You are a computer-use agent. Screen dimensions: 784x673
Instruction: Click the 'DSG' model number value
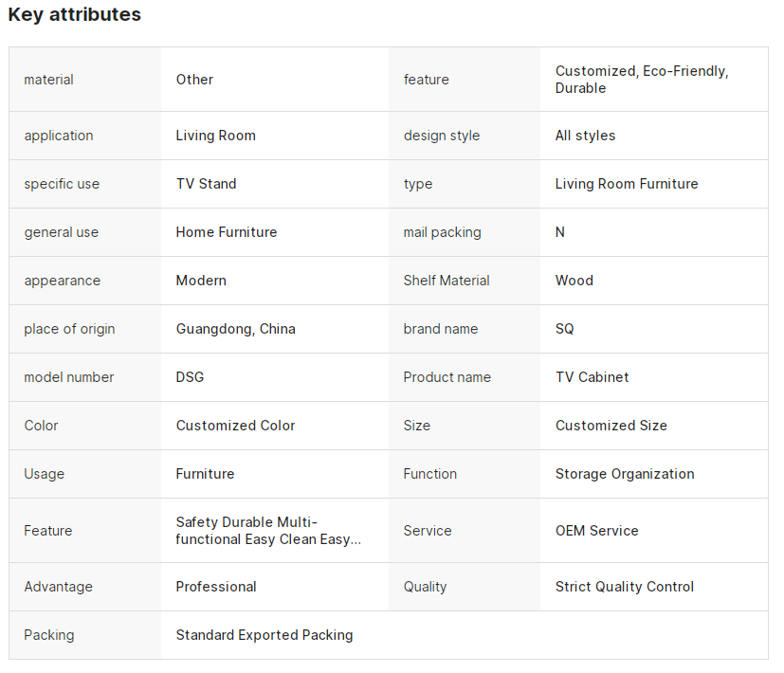[190, 377]
